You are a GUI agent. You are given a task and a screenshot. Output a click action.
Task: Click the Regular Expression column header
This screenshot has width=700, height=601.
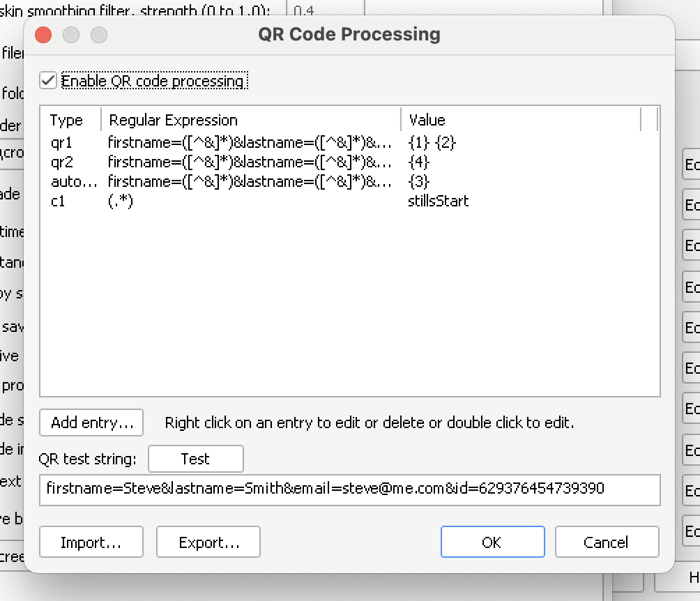click(174, 121)
